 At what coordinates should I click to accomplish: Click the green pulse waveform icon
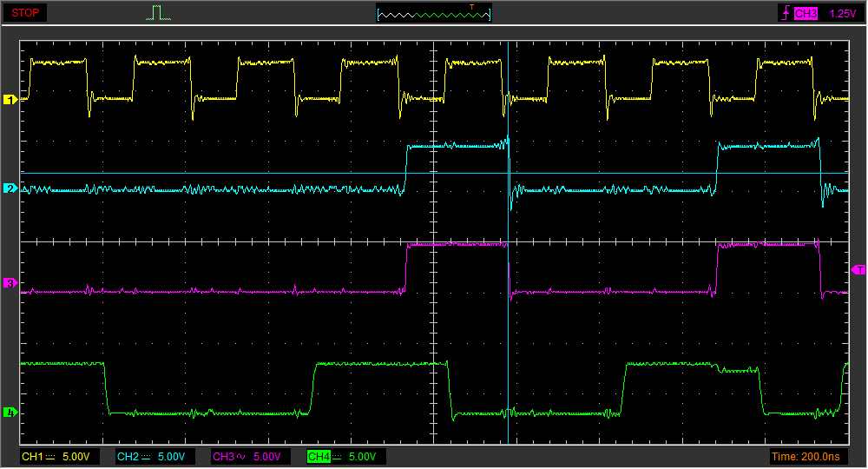(x=158, y=13)
